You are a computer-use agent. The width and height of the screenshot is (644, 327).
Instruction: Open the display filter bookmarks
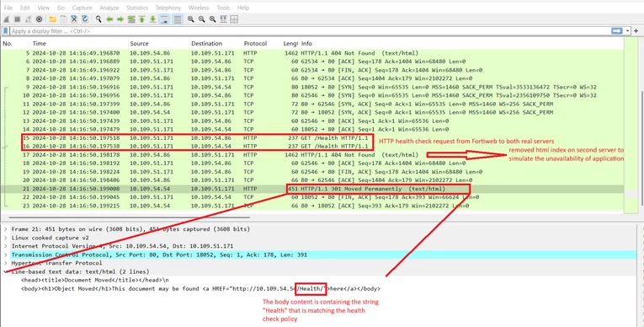5,31
